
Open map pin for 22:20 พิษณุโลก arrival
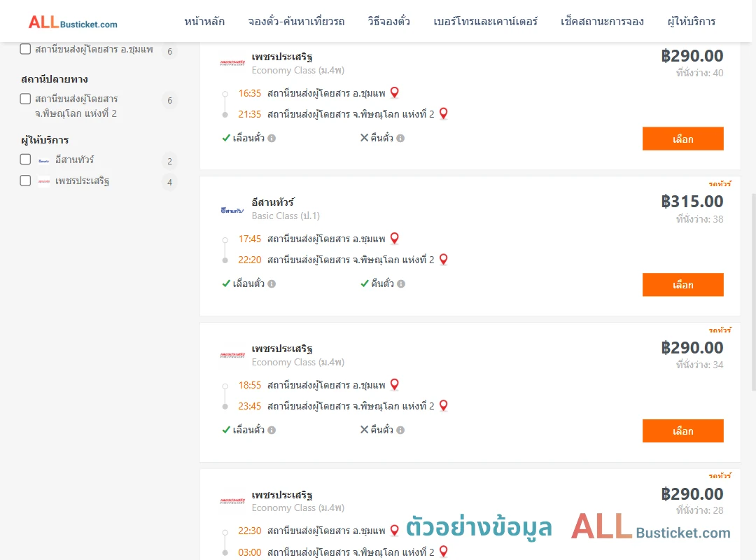(444, 259)
